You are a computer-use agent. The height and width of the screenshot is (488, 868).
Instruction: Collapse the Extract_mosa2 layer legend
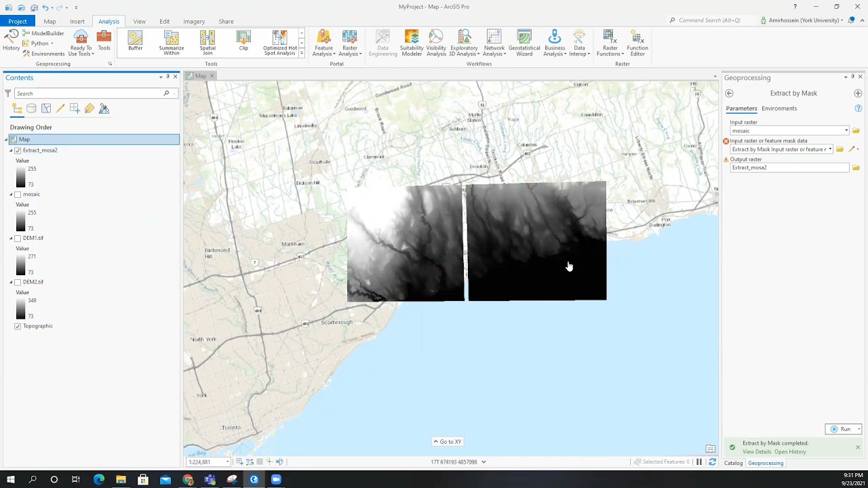12,150
